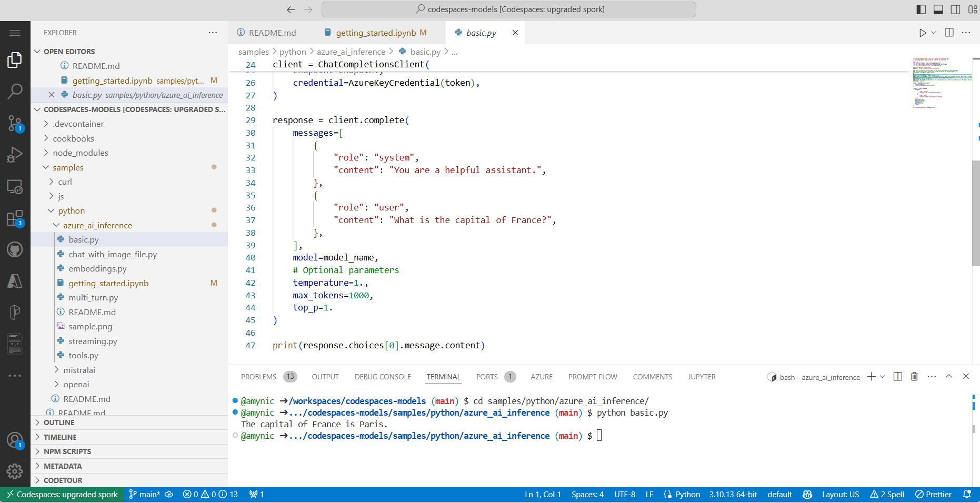
Task: Click Prettier in the status bar
Action: tap(933, 495)
